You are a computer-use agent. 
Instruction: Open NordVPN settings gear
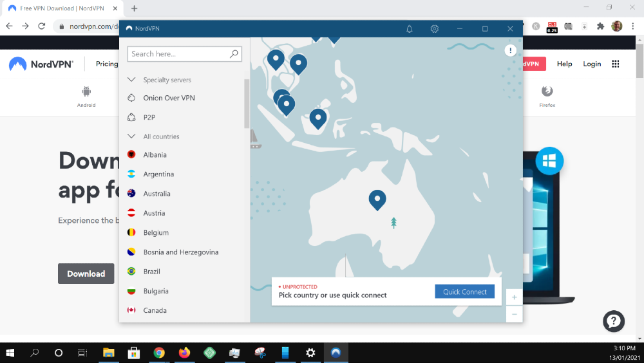[x=435, y=29]
